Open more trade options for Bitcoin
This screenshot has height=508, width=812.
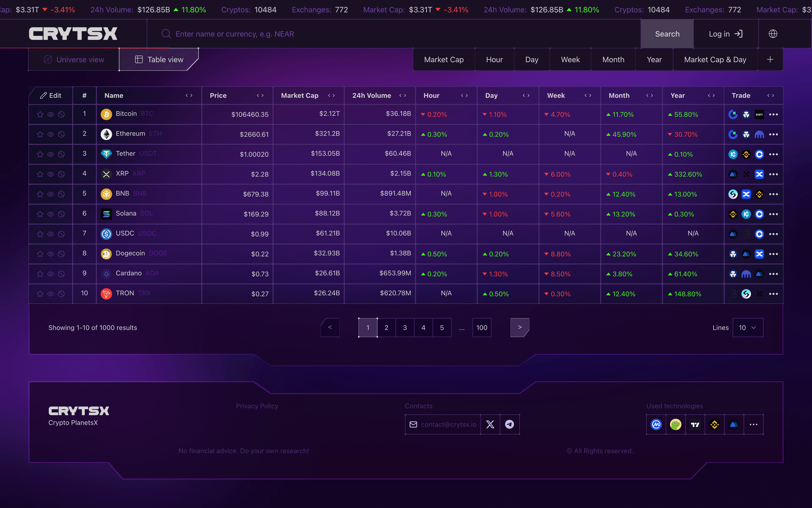click(x=773, y=115)
